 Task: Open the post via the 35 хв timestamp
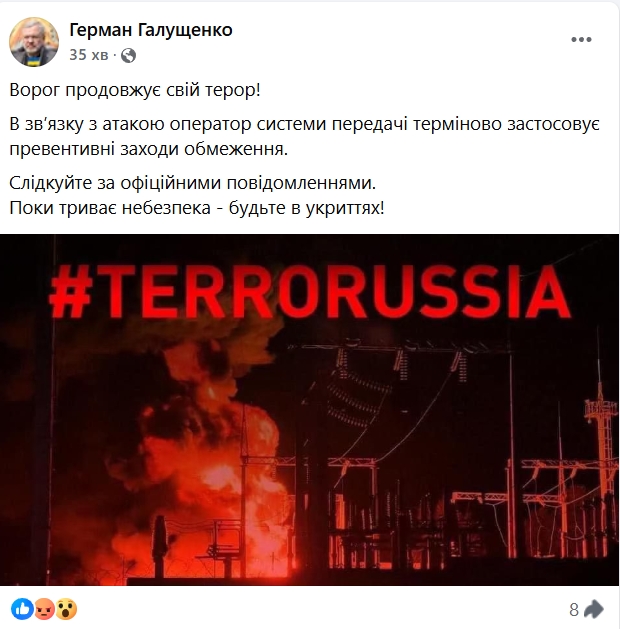tap(89, 55)
